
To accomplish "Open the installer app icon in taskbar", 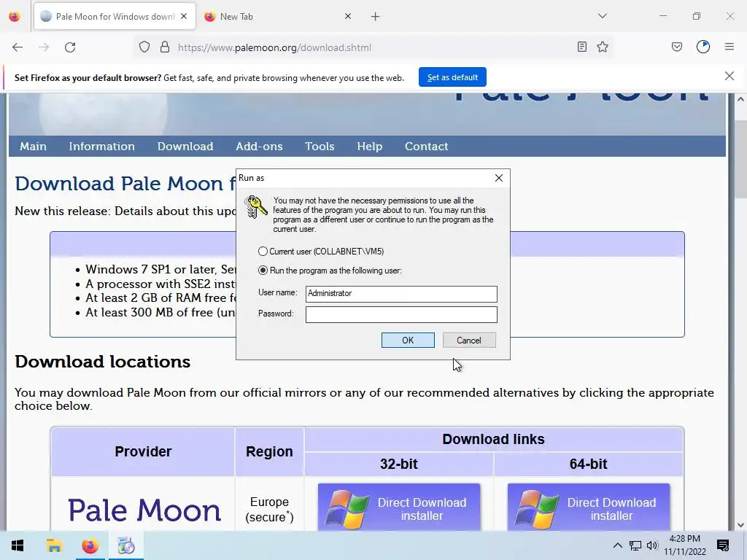I will 126,545.
